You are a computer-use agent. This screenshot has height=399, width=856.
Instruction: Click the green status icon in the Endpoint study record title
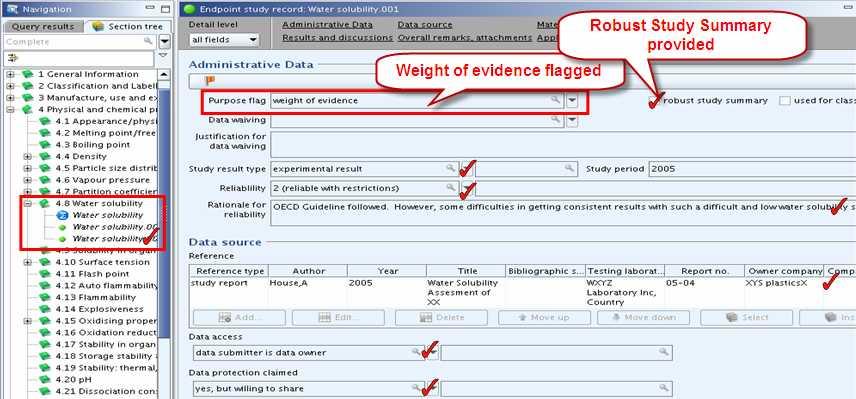click(189, 9)
